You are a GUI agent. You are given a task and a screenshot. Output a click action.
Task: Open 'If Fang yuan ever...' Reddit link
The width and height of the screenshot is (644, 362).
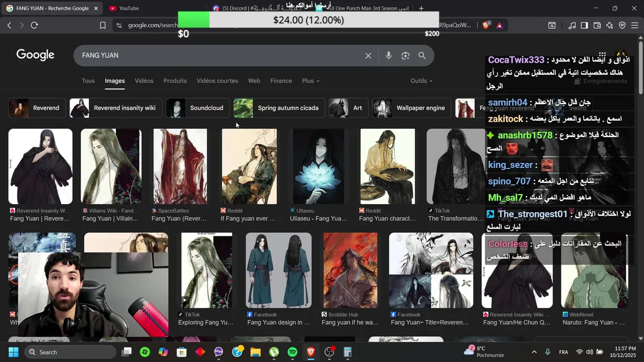pyautogui.click(x=248, y=219)
